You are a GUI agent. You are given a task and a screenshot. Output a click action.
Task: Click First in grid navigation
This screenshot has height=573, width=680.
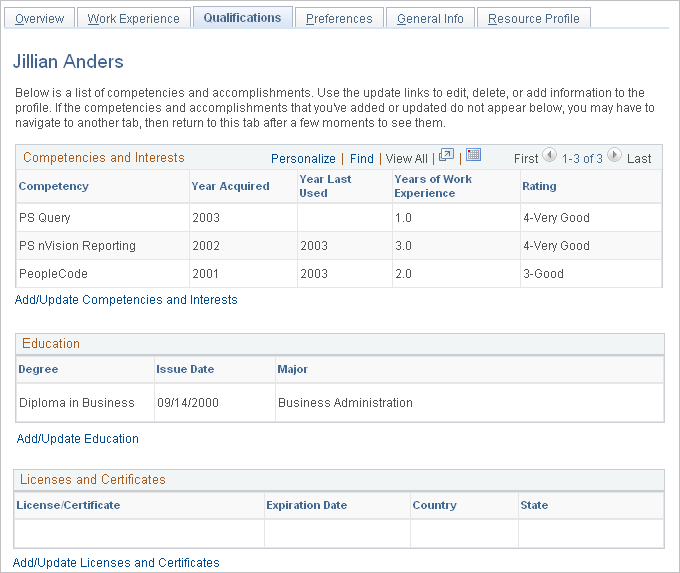526,159
